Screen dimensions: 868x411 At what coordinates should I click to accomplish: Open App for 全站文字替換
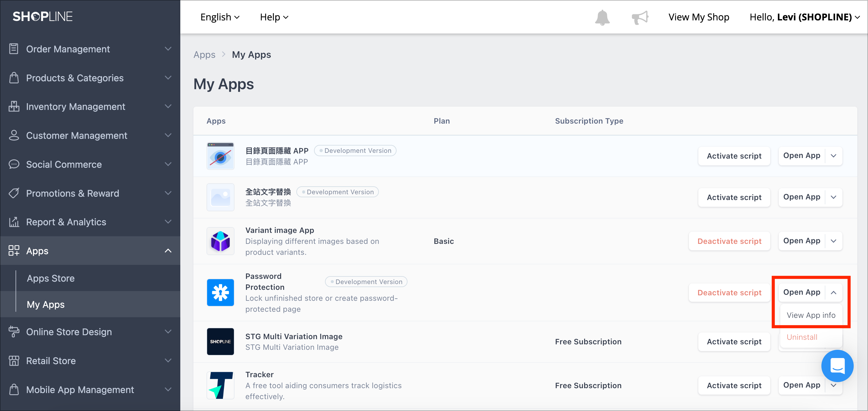point(802,197)
